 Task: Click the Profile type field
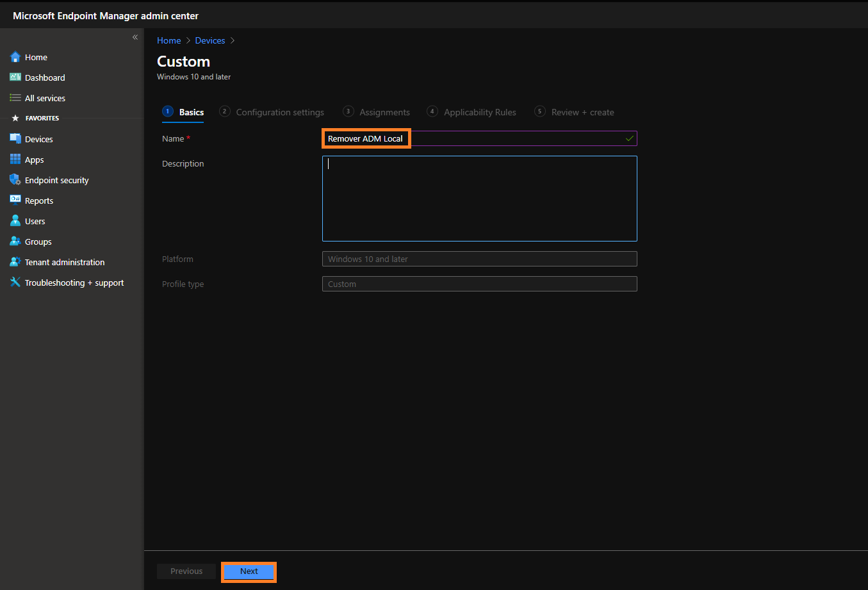tap(480, 284)
